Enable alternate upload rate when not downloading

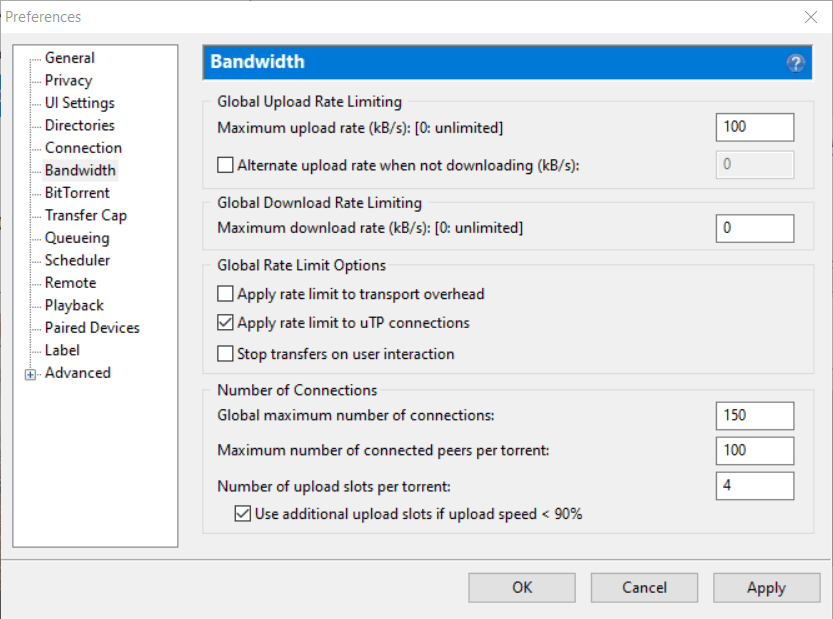pyautogui.click(x=225, y=165)
